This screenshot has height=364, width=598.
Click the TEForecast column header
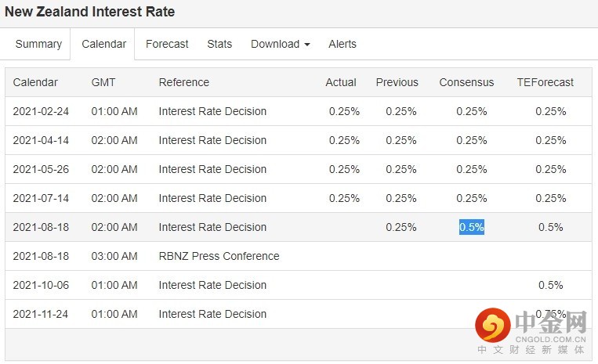pos(545,82)
